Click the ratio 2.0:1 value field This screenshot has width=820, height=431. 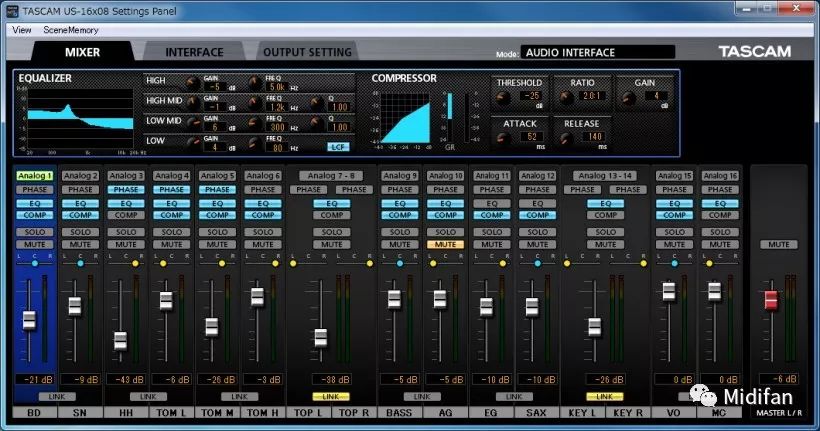pyautogui.click(x=594, y=96)
